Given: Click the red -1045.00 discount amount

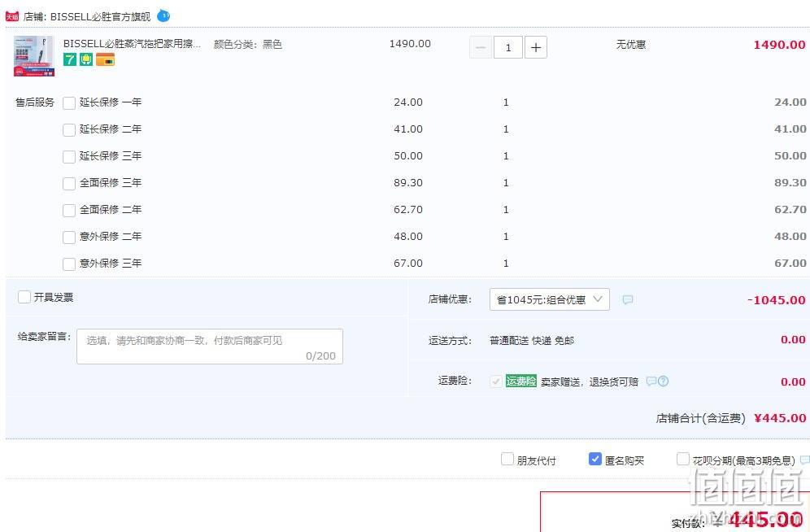Looking at the screenshot, I should [x=777, y=300].
